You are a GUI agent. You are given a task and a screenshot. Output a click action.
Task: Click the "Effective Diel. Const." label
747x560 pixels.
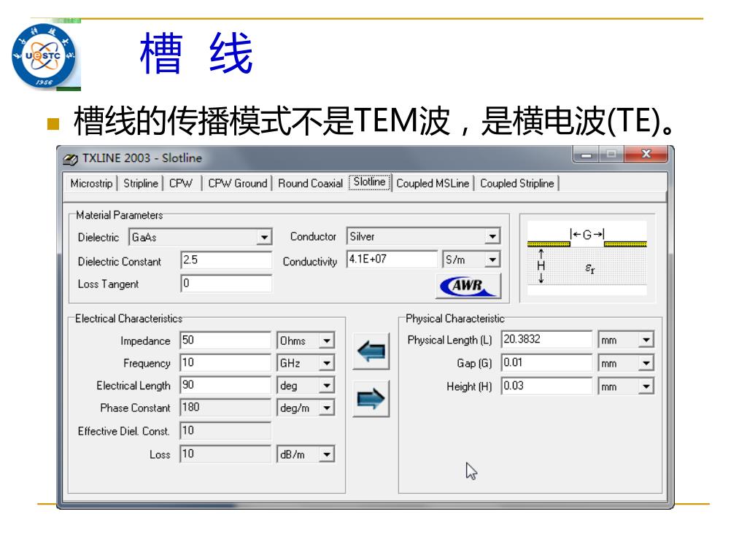[x=123, y=431]
